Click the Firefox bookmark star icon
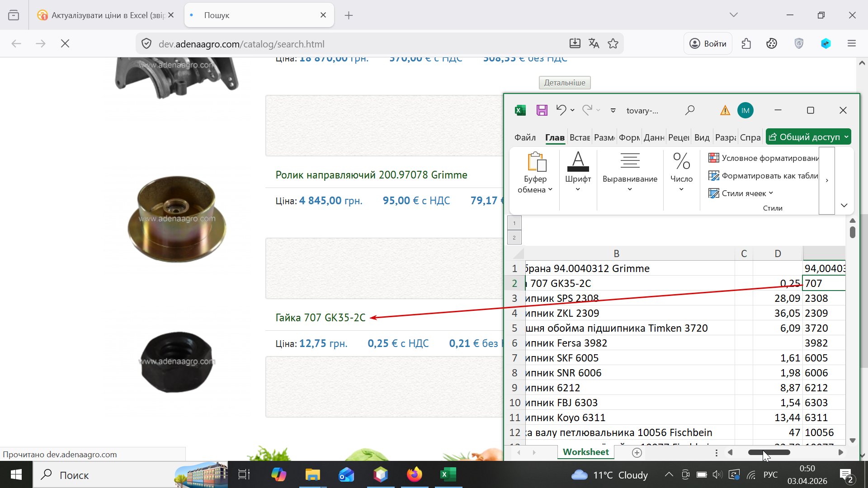 tap(613, 44)
